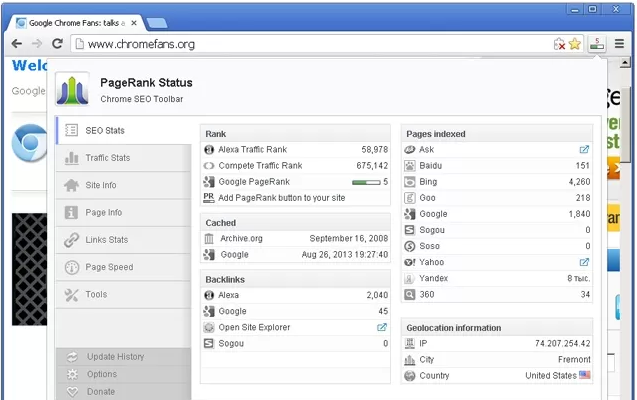Click the Sogou row in Pages indexed

497,230
